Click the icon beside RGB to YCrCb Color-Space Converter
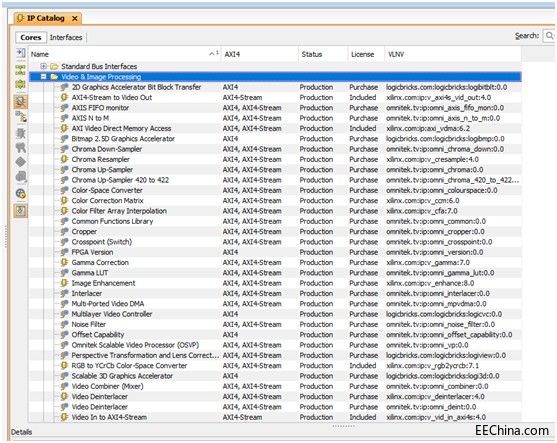 64,365
